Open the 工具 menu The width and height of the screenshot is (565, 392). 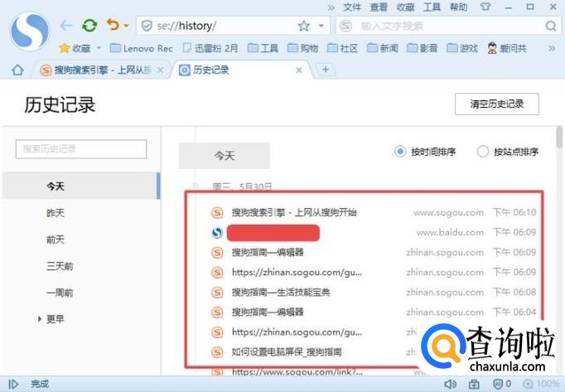pyautogui.click(x=432, y=7)
